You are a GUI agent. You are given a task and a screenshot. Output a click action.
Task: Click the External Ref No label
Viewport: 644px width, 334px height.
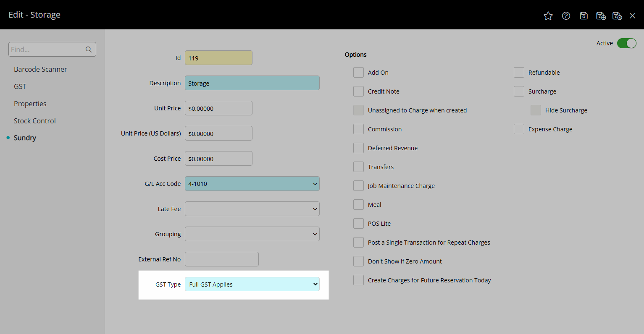(x=160, y=259)
